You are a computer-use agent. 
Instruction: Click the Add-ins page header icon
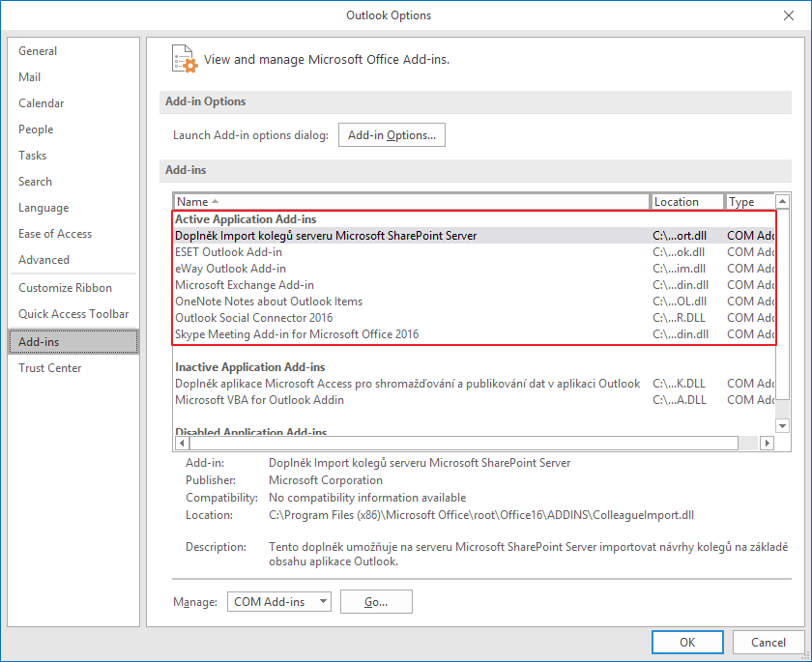tap(185, 59)
